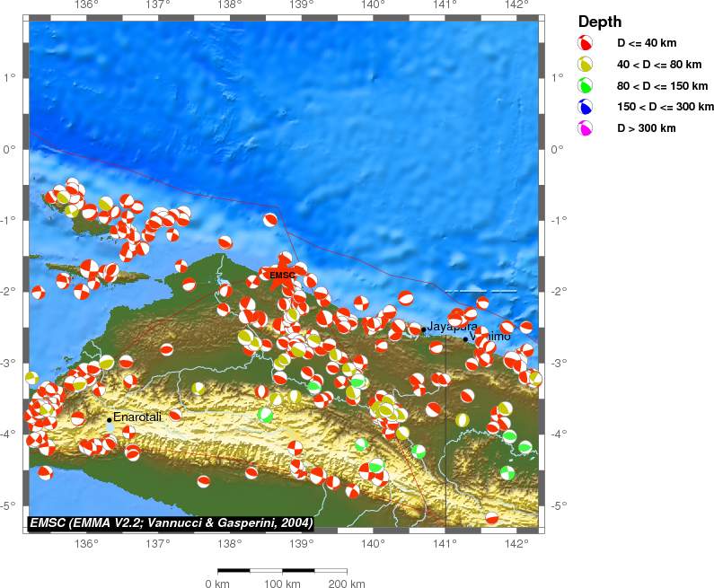Click the red EMSC star epicenter marker
The height and width of the screenshot is (588, 714).
tap(282, 275)
